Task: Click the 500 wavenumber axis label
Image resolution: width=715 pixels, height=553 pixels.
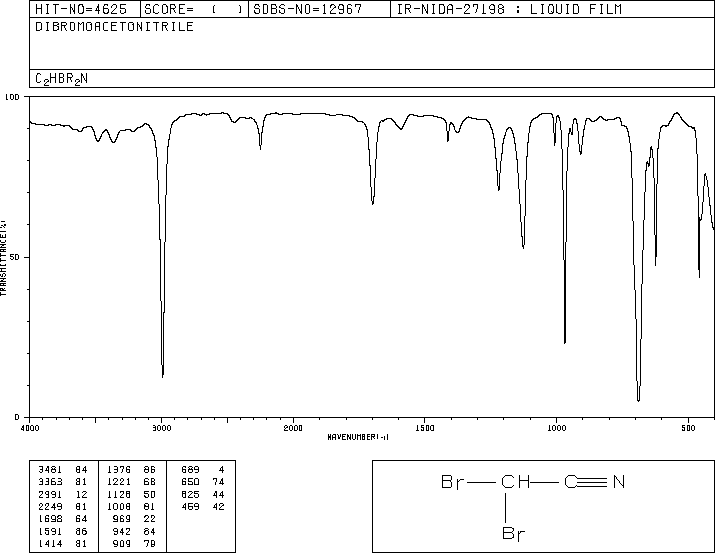Action: point(688,428)
